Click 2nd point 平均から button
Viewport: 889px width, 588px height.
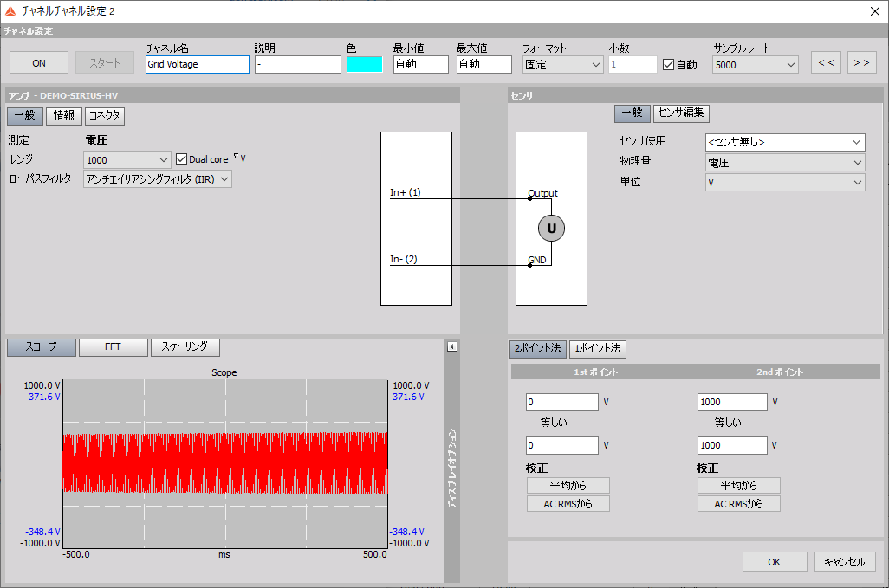click(x=739, y=486)
